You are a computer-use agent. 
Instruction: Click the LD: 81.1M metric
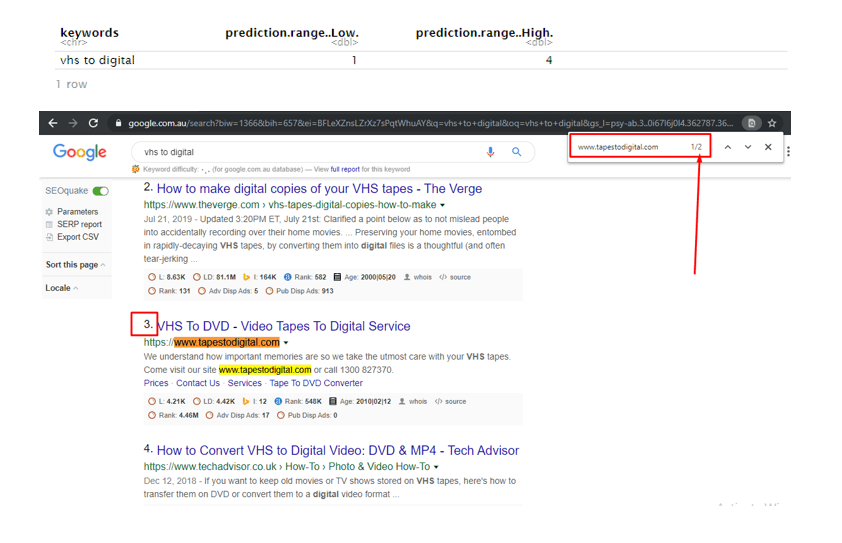coord(214,277)
